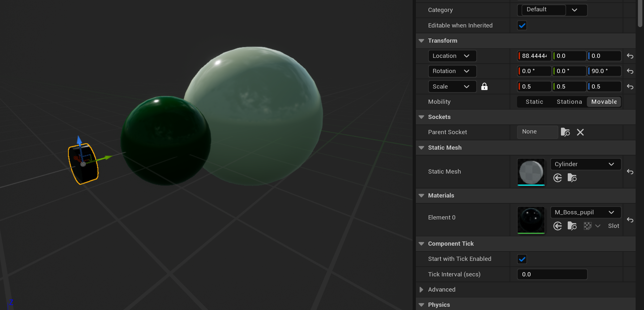
Task: Click the Tick Interval (secs) field
Action: coord(552,274)
